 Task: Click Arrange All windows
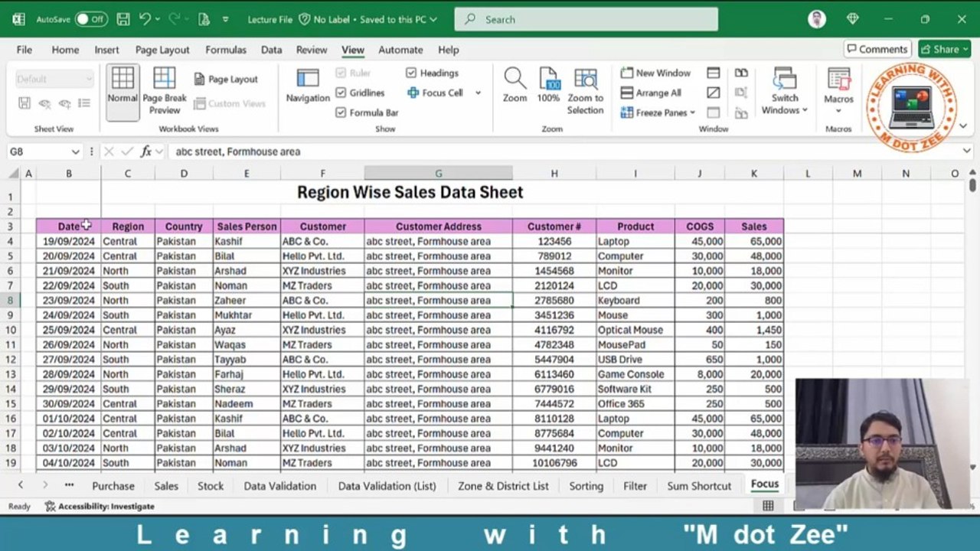click(651, 93)
